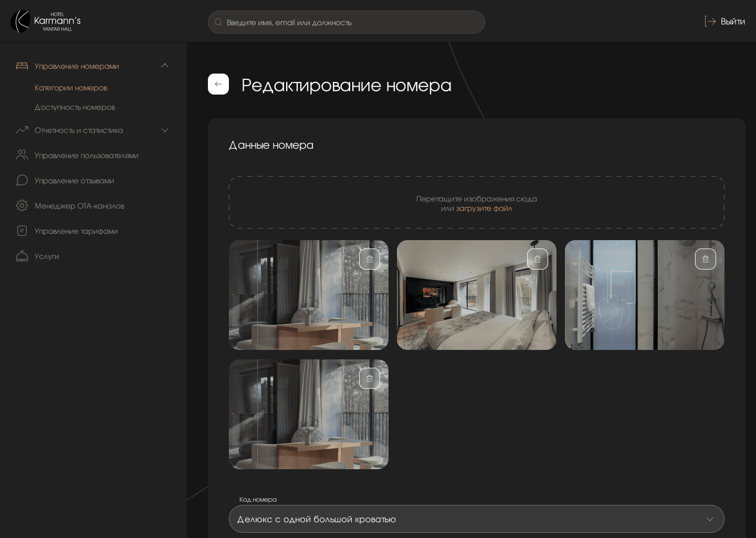Image resolution: width=756 pixels, height=538 pixels.
Task: Click the service bell icon for Услуги
Action: [22, 256]
